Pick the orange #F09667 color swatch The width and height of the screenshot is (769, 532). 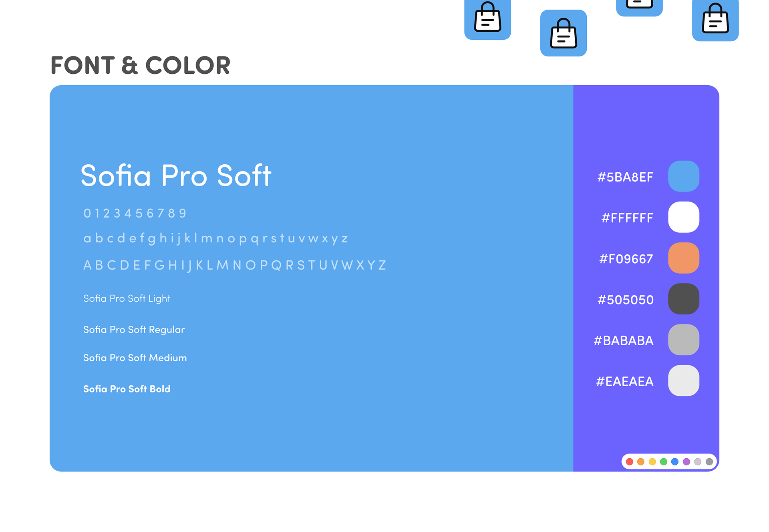click(684, 258)
